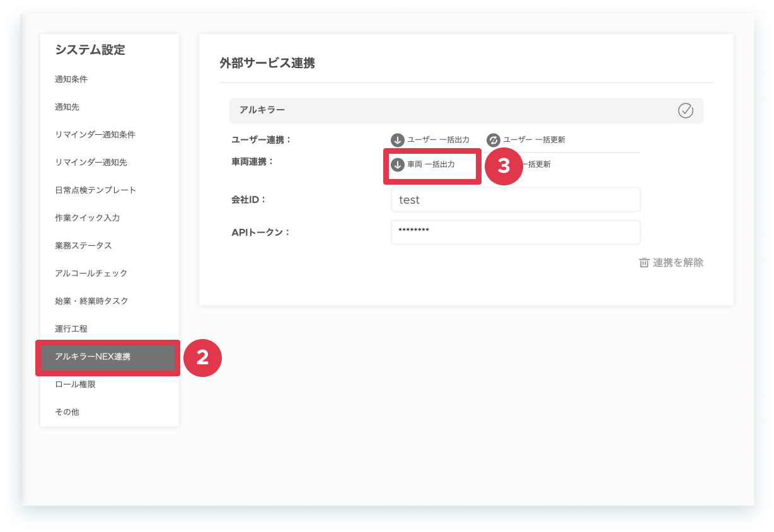
Task: Click the APIトークン： label
Action: [x=261, y=232]
